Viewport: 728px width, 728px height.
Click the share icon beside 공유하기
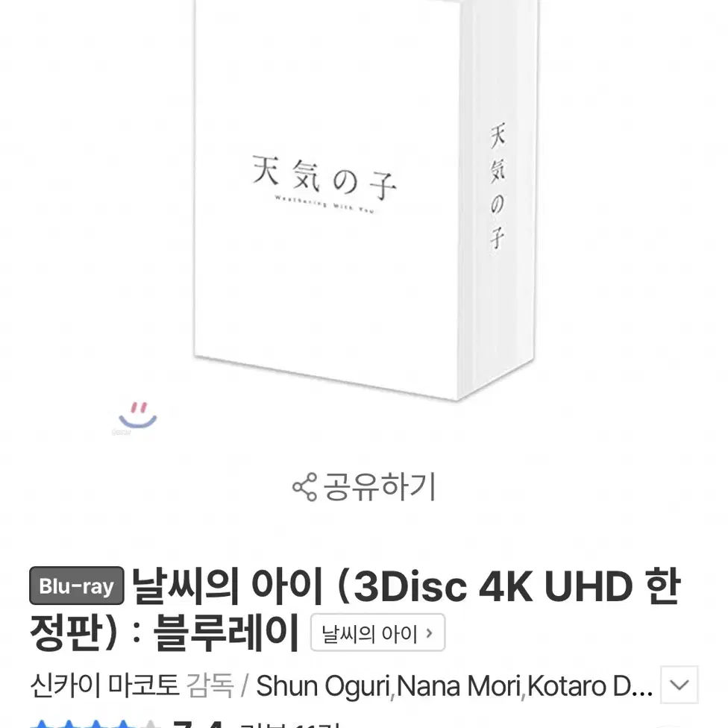[x=304, y=487]
